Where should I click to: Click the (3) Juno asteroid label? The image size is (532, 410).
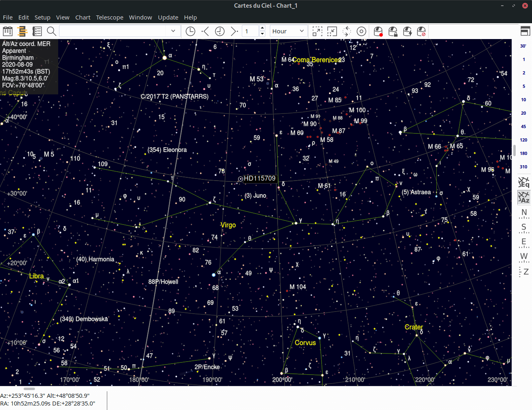click(x=255, y=196)
